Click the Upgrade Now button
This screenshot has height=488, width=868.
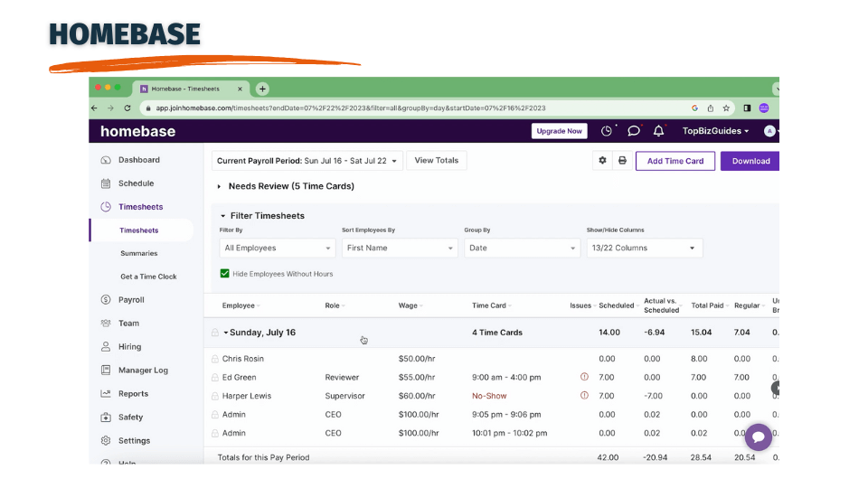click(559, 131)
